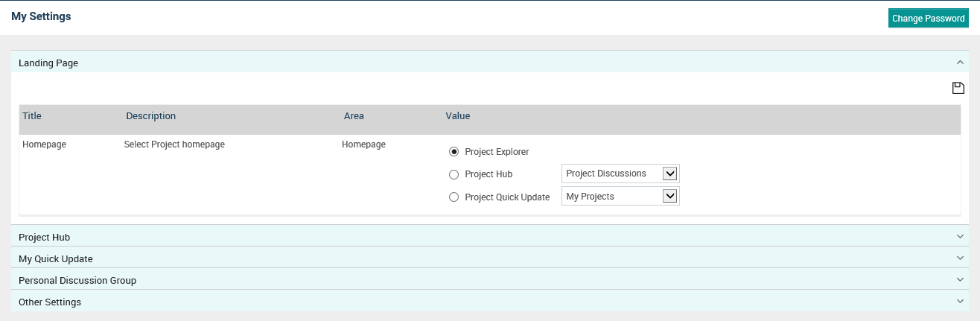Image resolution: width=980 pixels, height=321 pixels.
Task: Select the Project Quick Update radio option
Action: click(454, 197)
